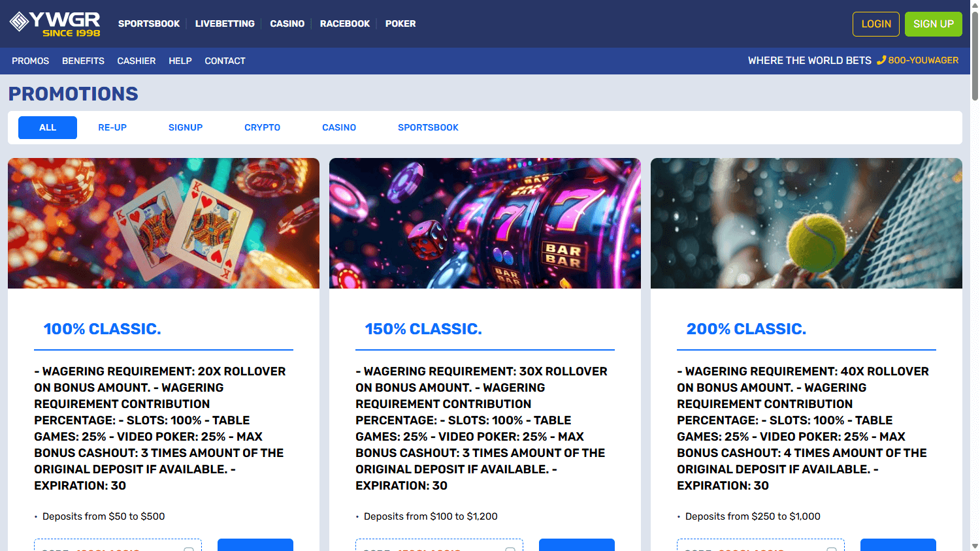
Task: Call 800-YOUWAGER via the phone link
Action: click(x=922, y=60)
